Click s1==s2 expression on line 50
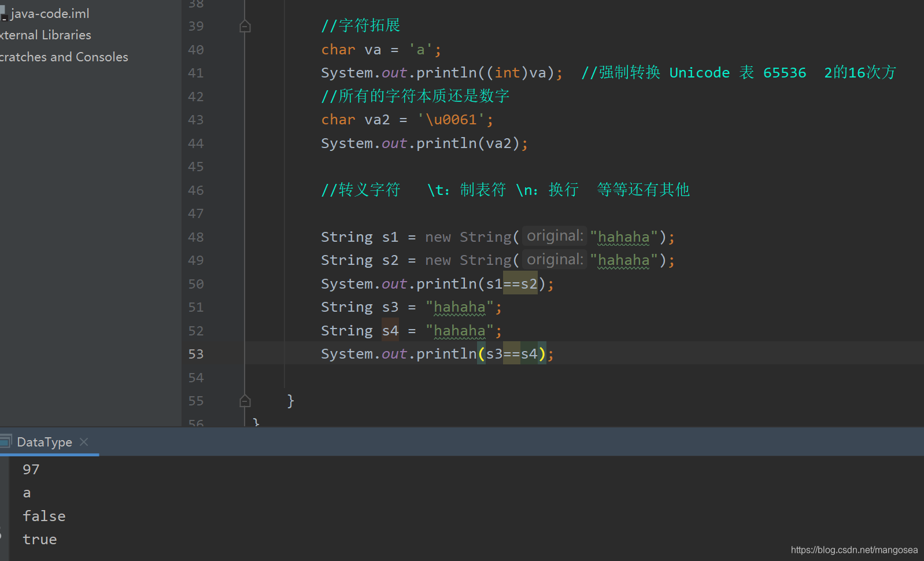This screenshot has height=561, width=924. coord(512,284)
